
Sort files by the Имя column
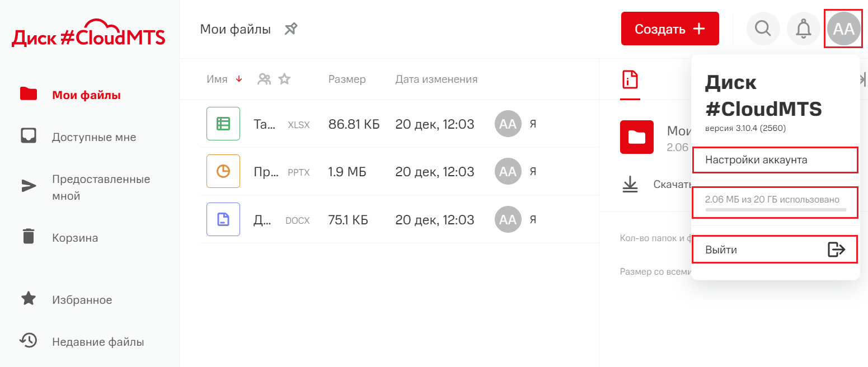(217, 79)
